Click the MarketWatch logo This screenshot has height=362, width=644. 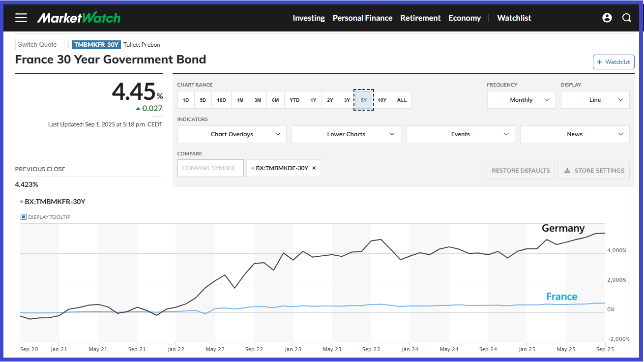[x=79, y=18]
